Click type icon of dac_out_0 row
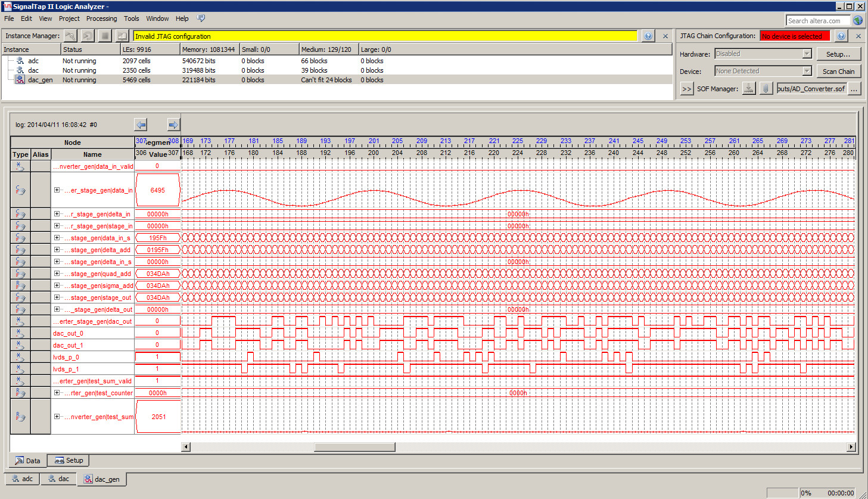The height and width of the screenshot is (499, 868). [20, 333]
